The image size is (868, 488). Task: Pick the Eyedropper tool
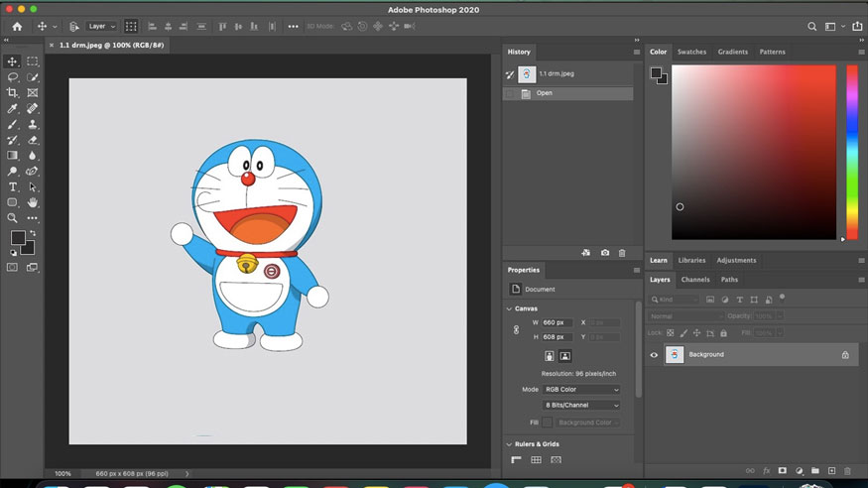(x=13, y=108)
